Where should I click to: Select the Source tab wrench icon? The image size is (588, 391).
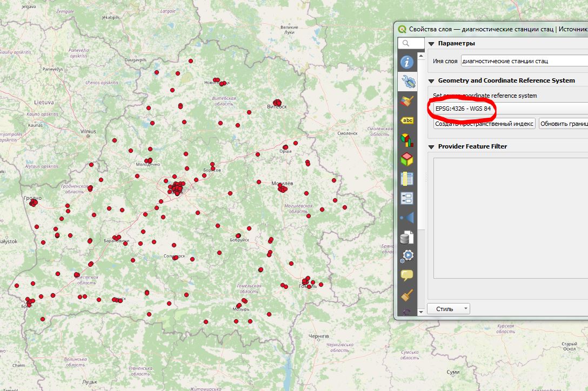point(407,82)
